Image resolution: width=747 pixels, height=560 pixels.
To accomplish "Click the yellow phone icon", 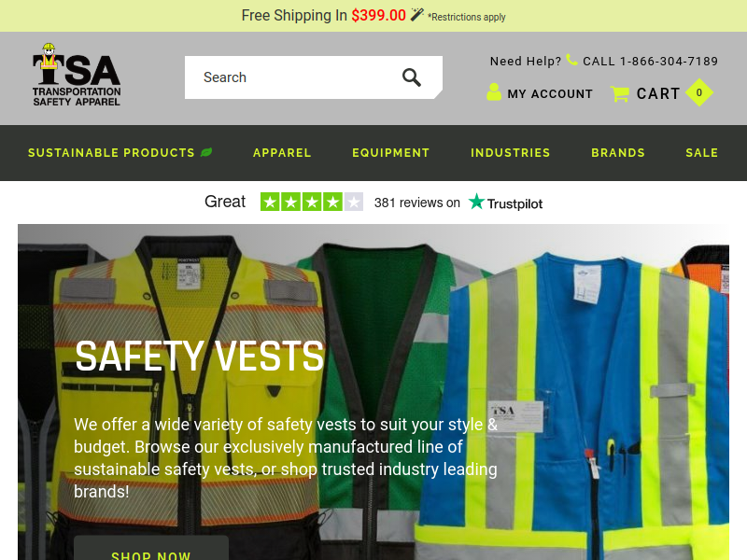I will pos(571,60).
